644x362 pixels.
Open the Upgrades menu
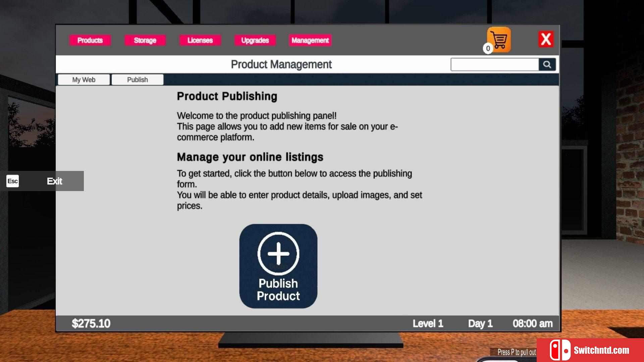coord(255,40)
